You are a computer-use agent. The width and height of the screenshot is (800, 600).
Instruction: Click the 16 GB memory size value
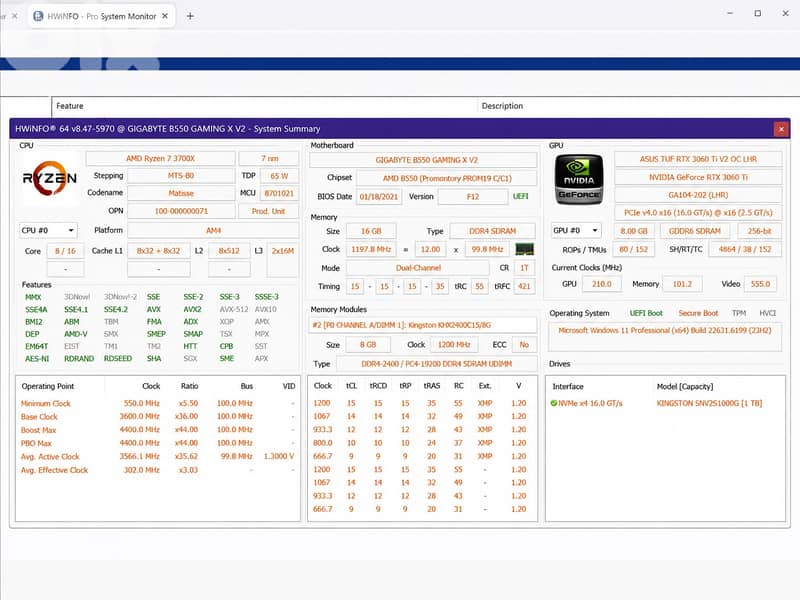[x=371, y=231]
